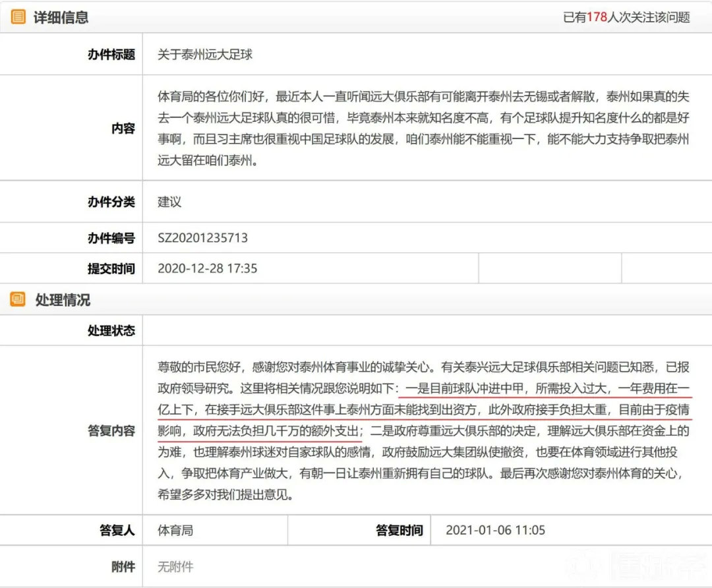This screenshot has height=588, width=712.
Task: Click underlined text 一是目前球队冲进中甲
Action: (x=465, y=388)
